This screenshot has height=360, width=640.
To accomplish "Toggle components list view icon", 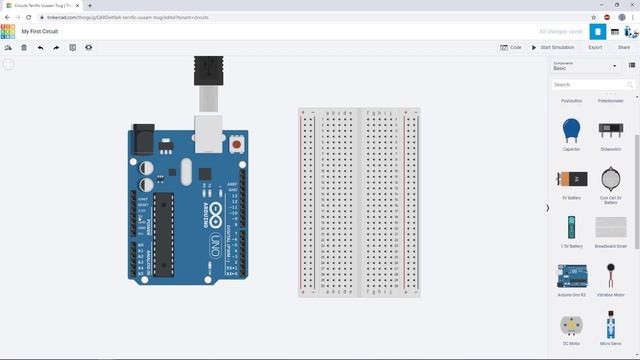I will 632,65.
